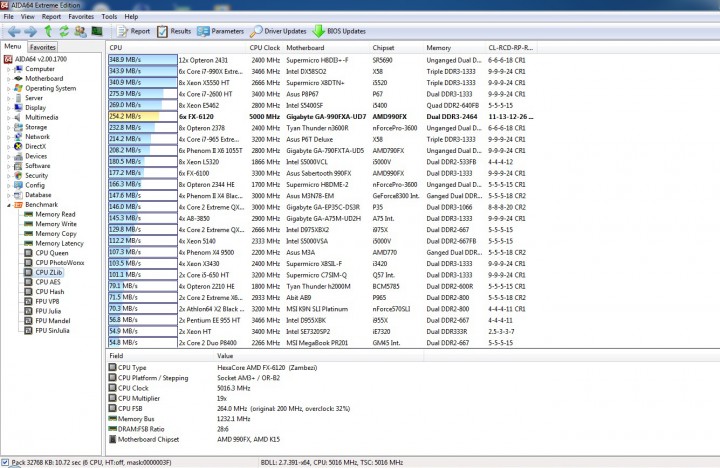Open the View menu
Screen dimensions: 720x468
pyautogui.click(x=28, y=17)
